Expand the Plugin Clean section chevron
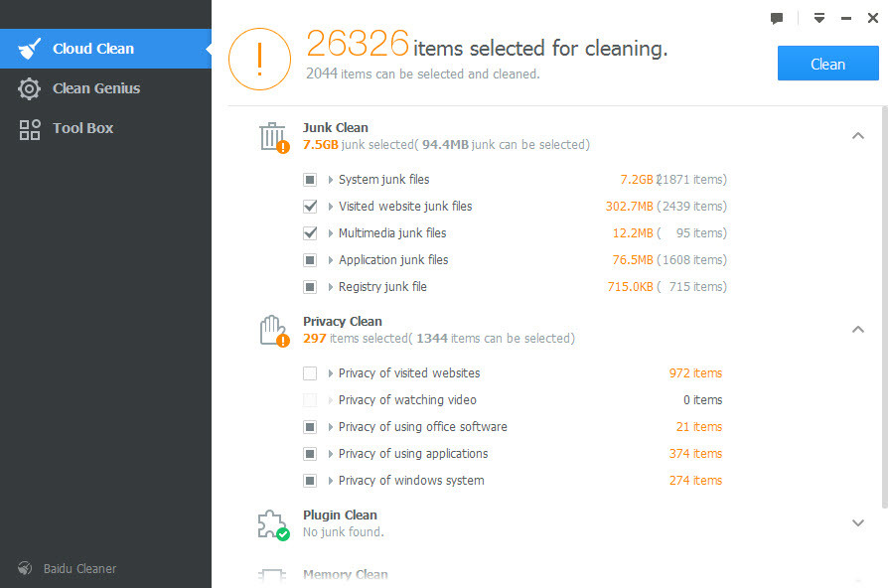This screenshot has width=888, height=588. click(x=858, y=522)
